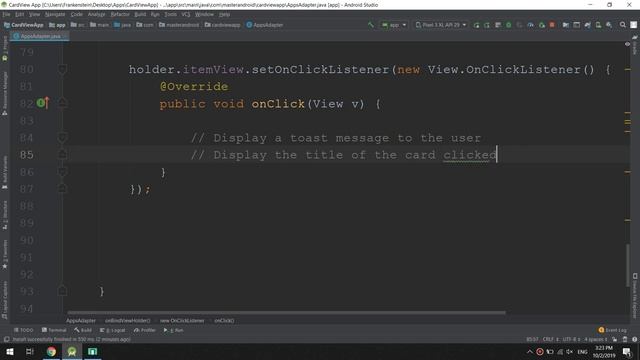Image resolution: width=640 pixels, height=360 pixels.
Task: Open the Windows Start menu
Action: click(x=9, y=352)
